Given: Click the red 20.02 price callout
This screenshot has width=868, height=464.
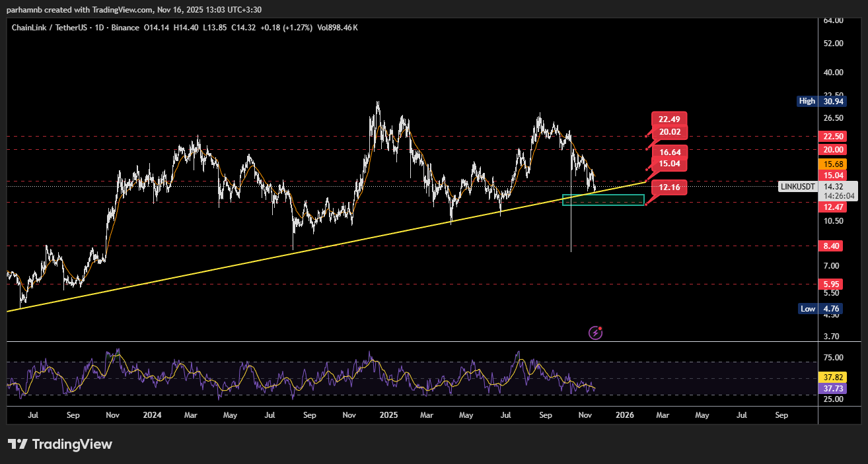Looking at the screenshot, I should [670, 132].
